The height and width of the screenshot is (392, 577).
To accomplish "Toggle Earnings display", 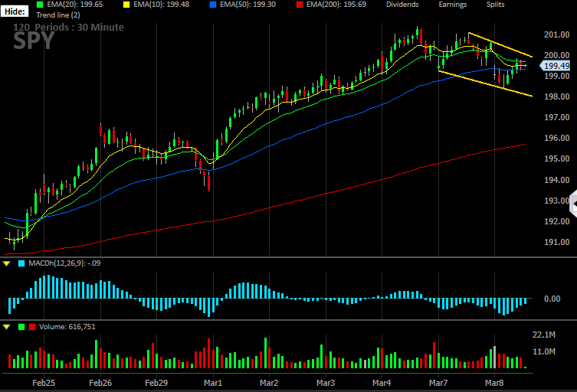I will pyautogui.click(x=453, y=5).
